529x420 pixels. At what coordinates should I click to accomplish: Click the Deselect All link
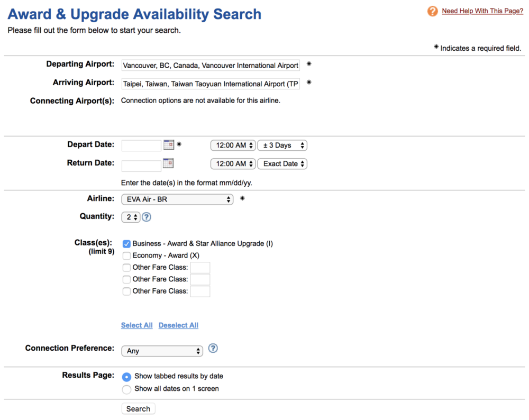178,325
